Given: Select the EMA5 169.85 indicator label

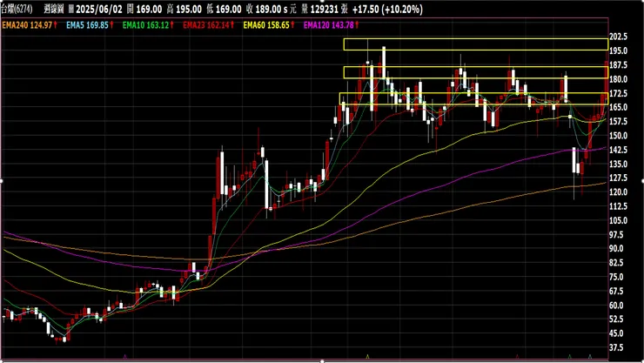Looking at the screenshot, I should [x=87, y=25].
